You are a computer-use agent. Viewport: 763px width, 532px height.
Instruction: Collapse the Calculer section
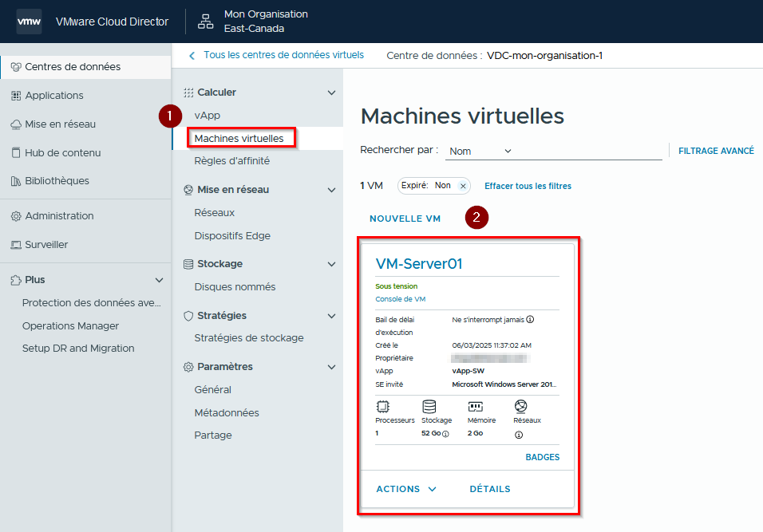pos(331,93)
